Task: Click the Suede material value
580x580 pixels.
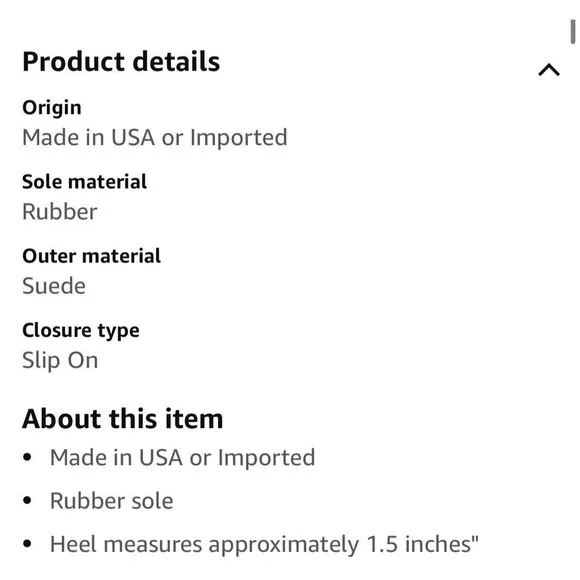Action: [54, 286]
